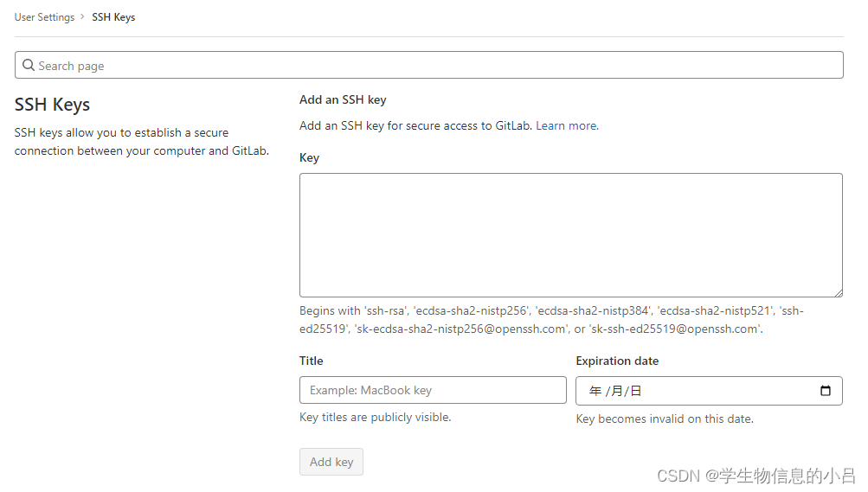The width and height of the screenshot is (868, 492).
Task: Click the Key field label
Action: point(309,158)
